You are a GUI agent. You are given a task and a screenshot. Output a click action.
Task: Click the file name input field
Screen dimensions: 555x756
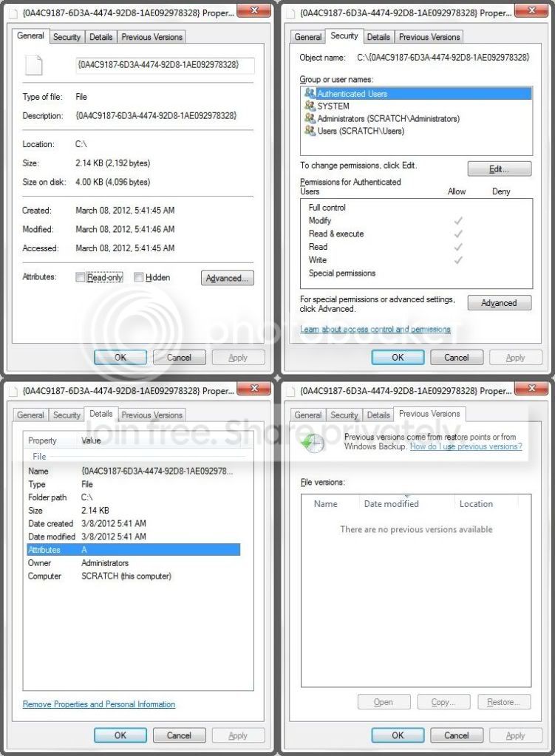point(165,65)
